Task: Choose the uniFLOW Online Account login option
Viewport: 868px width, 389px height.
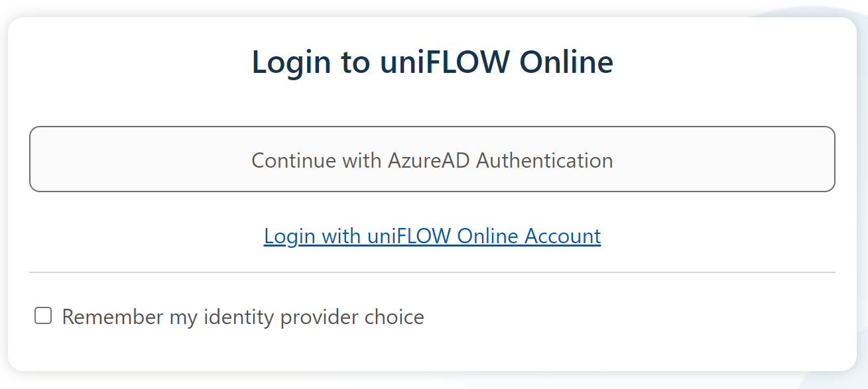Action: tap(432, 236)
